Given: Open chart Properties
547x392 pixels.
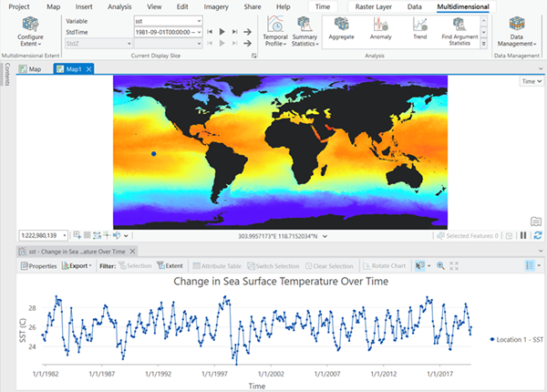Looking at the screenshot, I should tap(38, 265).
